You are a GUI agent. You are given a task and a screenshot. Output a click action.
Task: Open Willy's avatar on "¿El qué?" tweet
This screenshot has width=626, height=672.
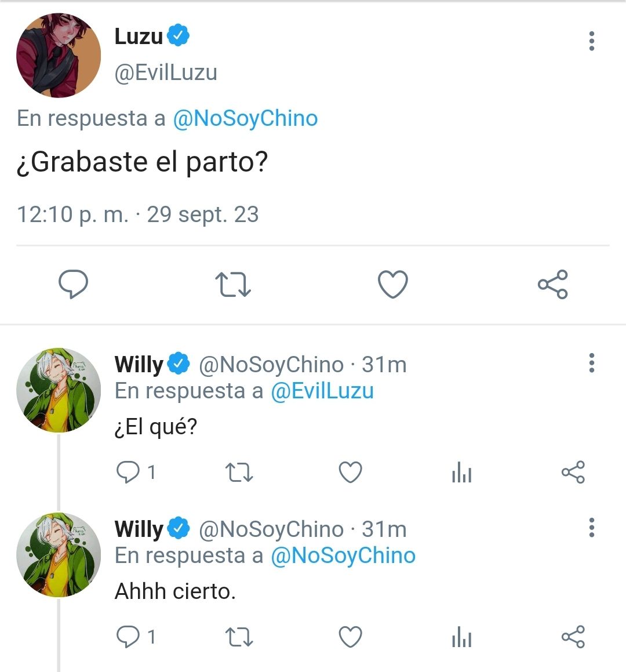coord(59,390)
